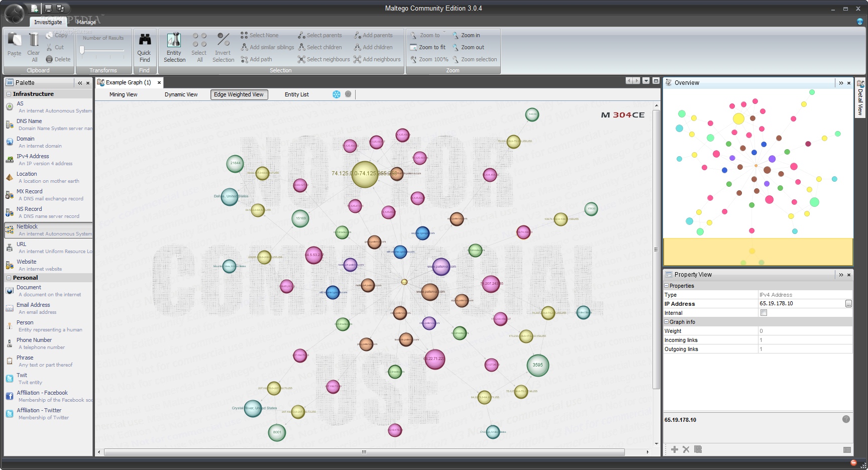Click the Number of Results slider handle
Screen dimensions: 868x470
[82, 50]
